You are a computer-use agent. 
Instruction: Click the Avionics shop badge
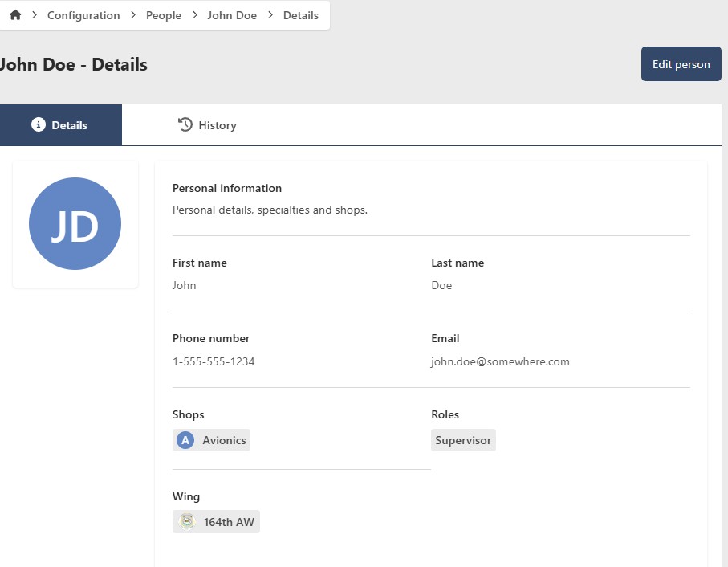211,439
